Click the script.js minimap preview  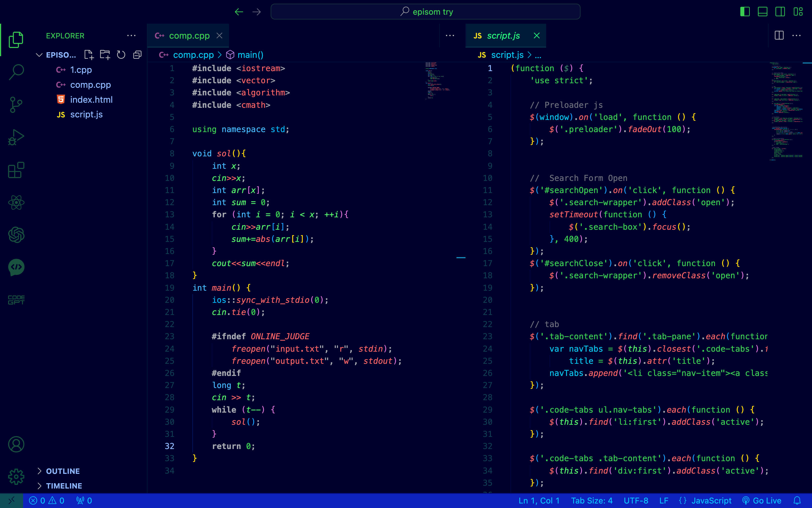(786, 111)
